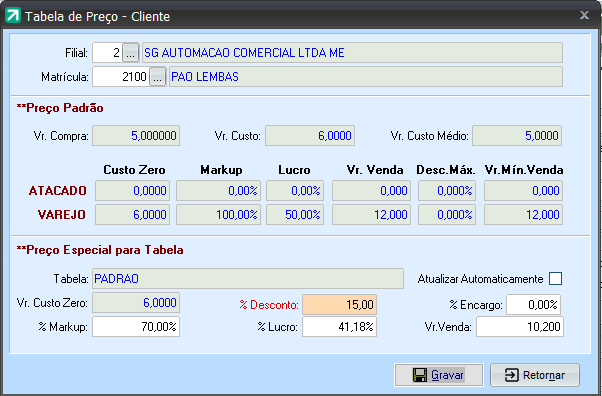Click VAREJO Custo Zero cell 6,0000

(x=132, y=214)
